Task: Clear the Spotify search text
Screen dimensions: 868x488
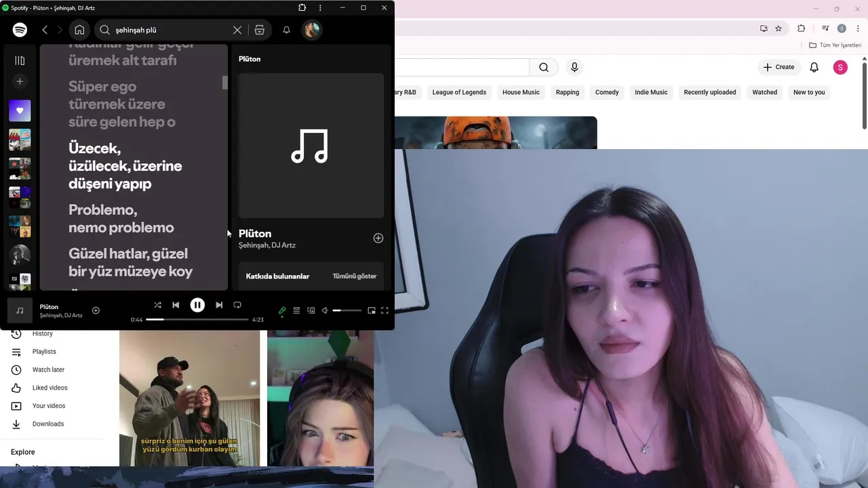Action: click(x=237, y=30)
